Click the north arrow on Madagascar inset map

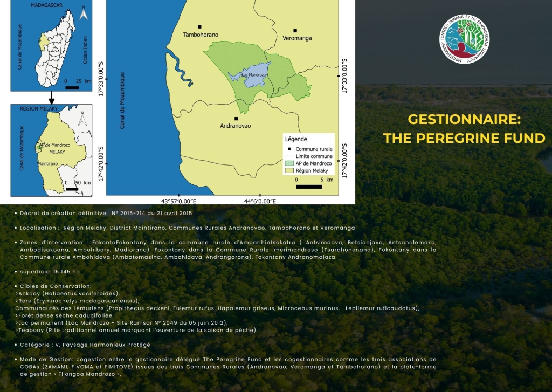[x=84, y=13]
